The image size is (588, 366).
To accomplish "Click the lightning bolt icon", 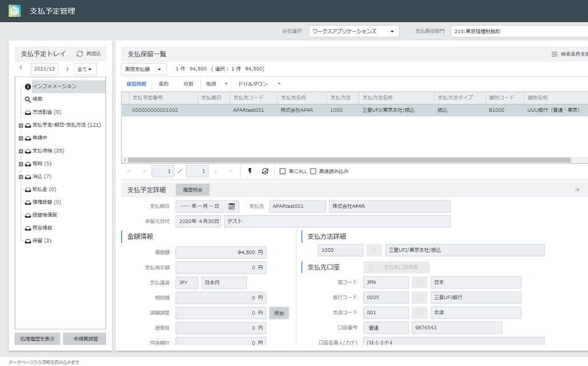I will pyautogui.click(x=249, y=171).
